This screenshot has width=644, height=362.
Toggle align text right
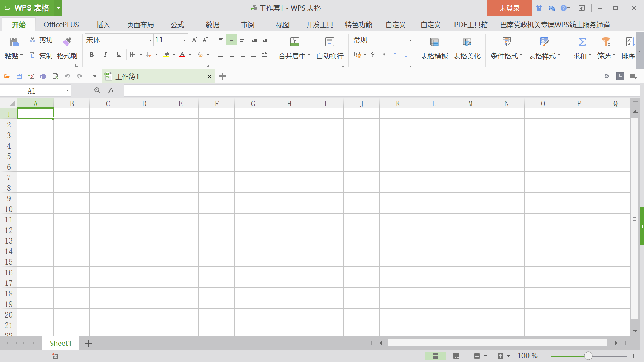pos(243,55)
